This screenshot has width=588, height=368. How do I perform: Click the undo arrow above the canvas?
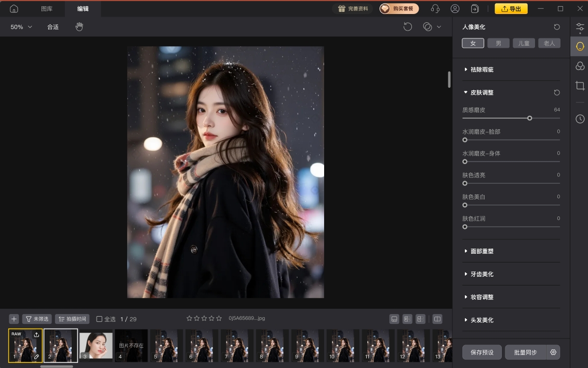click(x=408, y=26)
